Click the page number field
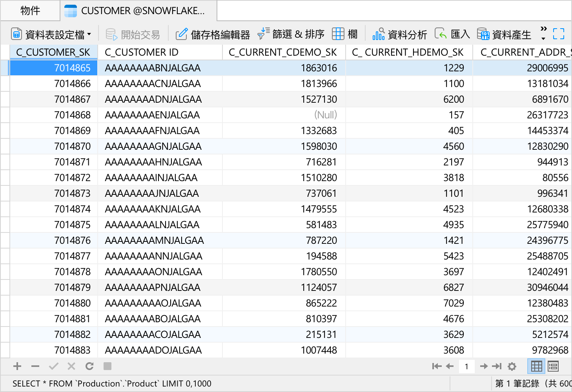572x392 pixels. [466, 367]
